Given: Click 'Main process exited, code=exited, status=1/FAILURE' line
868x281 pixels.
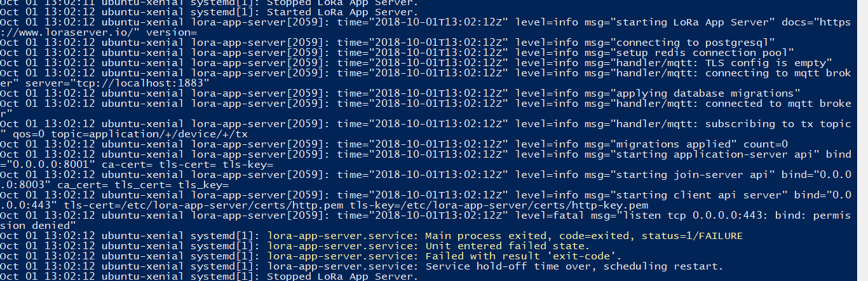Looking at the screenshot, I should [x=584, y=236].
